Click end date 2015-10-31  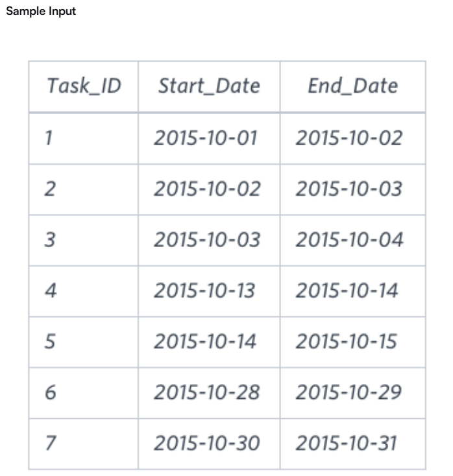point(347,443)
